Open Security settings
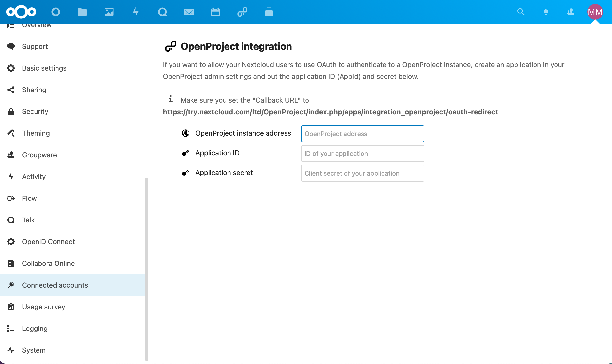 (x=73, y=111)
